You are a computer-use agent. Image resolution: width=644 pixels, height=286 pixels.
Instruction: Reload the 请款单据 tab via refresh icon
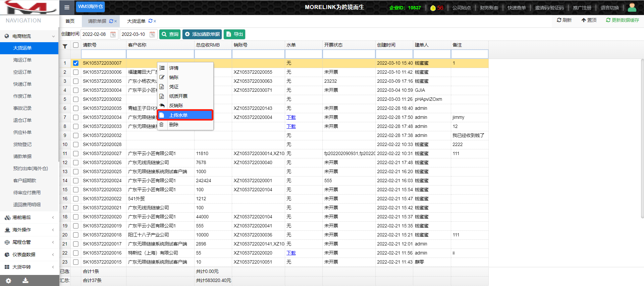point(111,21)
